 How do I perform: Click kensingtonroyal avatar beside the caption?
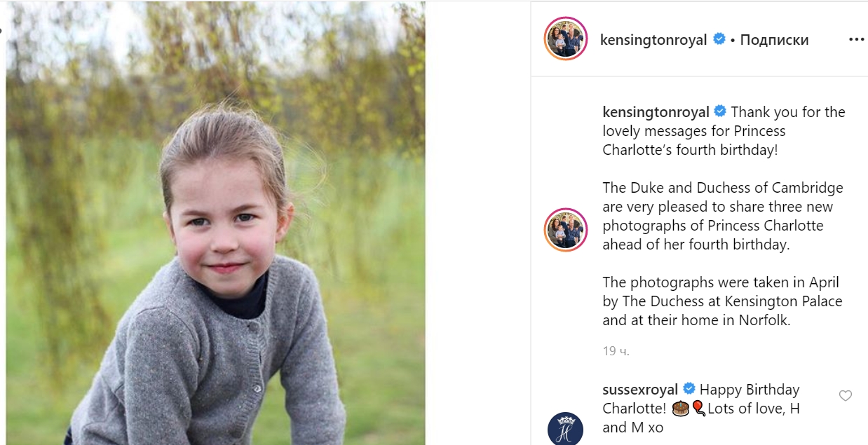click(x=565, y=228)
